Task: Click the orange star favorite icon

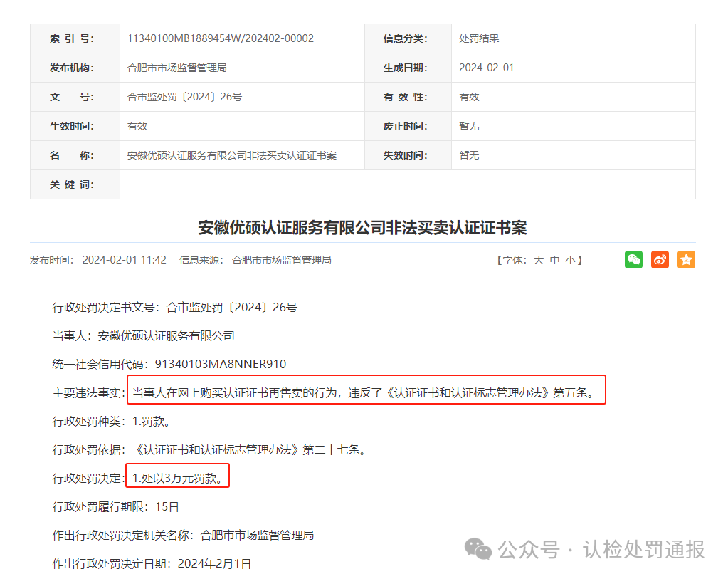Action: (x=685, y=259)
